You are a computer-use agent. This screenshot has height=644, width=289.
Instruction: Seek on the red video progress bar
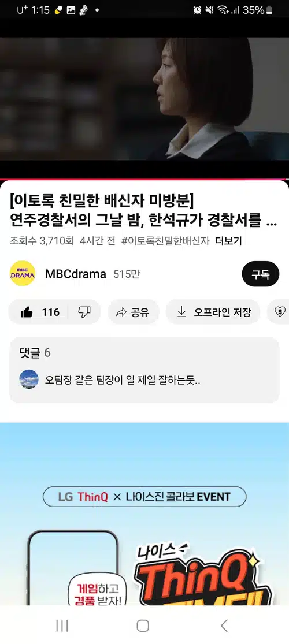[144, 180]
